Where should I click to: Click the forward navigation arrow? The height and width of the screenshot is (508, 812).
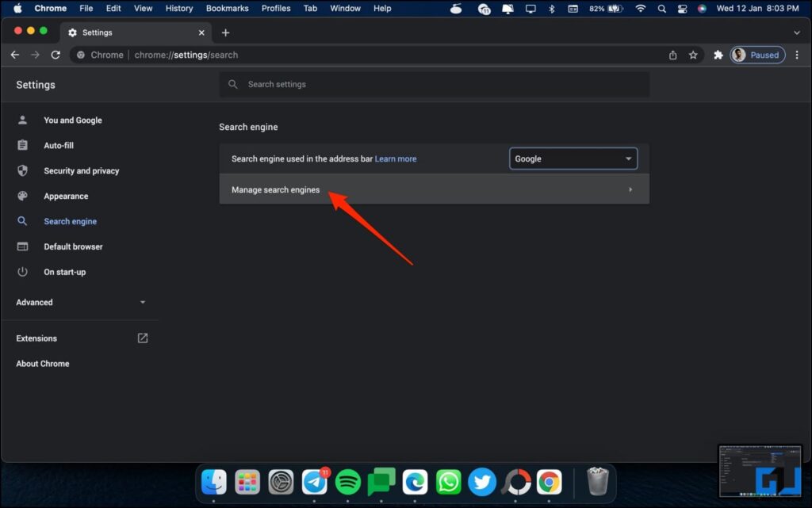[35, 55]
